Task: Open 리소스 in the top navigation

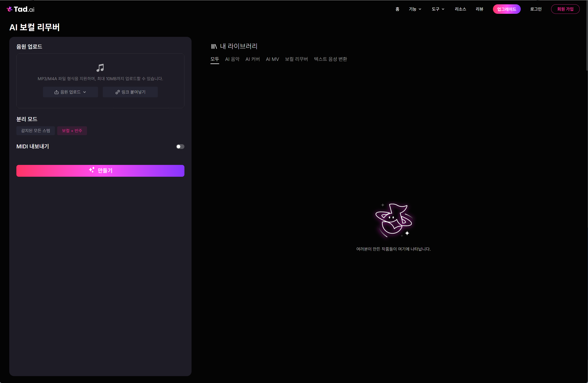Action: point(461,9)
